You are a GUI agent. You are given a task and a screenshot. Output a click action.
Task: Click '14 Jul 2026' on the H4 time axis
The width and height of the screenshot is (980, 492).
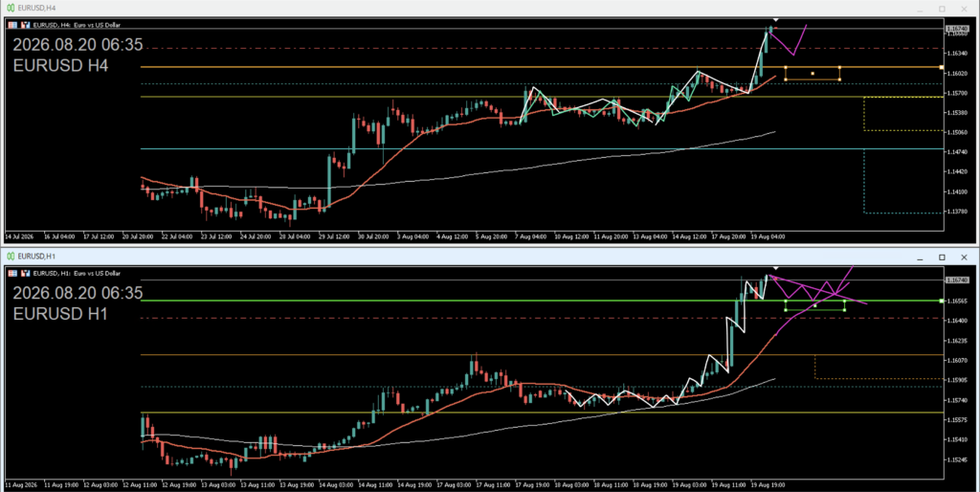(x=18, y=237)
